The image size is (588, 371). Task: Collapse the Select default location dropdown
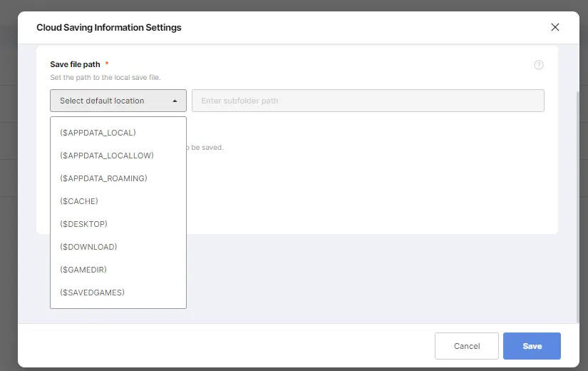click(x=118, y=101)
